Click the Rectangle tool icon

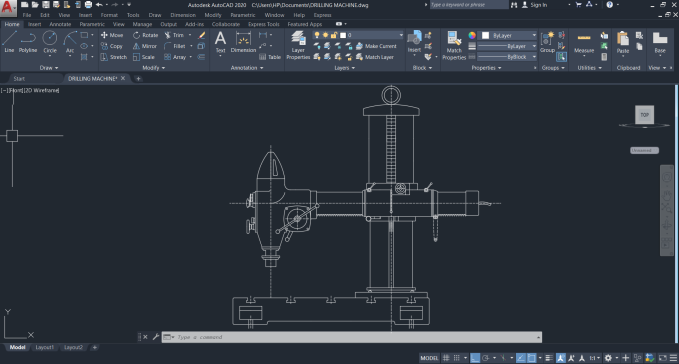click(84, 35)
